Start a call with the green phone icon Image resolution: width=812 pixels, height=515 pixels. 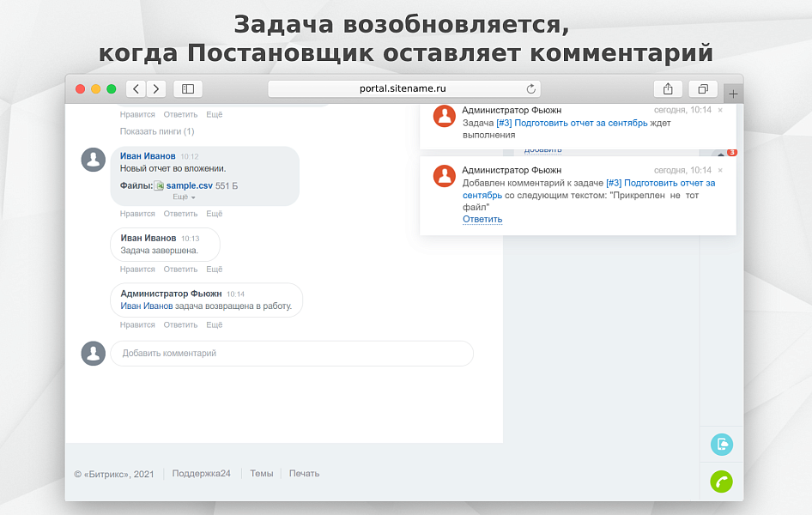[721, 482]
